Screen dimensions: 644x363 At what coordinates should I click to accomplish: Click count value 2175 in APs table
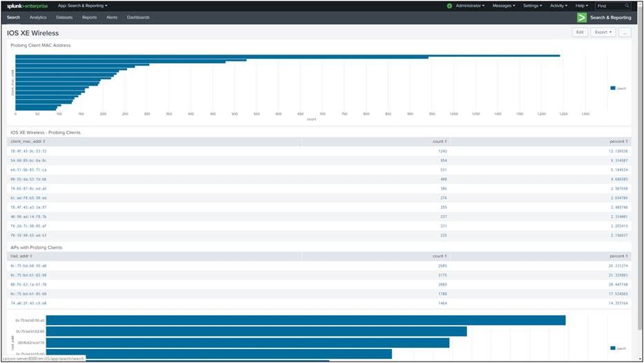[x=442, y=275]
